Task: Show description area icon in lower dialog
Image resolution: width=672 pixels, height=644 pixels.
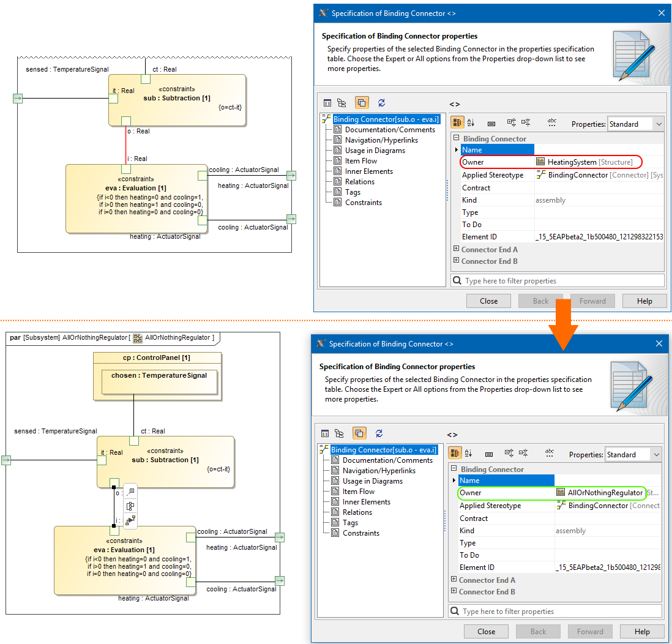Action: (489, 454)
